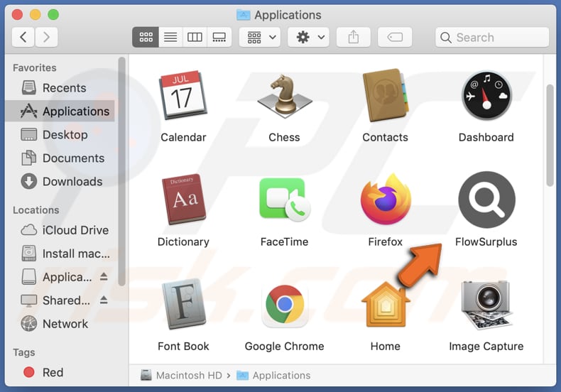Switch to icon view

[x=146, y=37]
